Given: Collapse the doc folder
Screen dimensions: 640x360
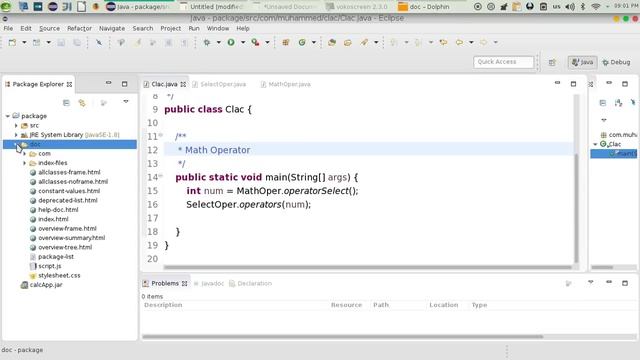Looking at the screenshot, I should click(x=16, y=144).
